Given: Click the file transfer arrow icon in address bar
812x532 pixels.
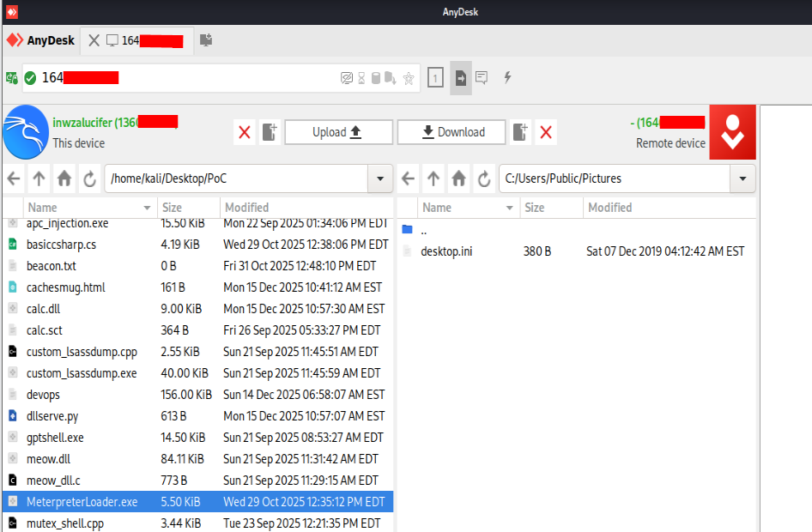Looking at the screenshot, I should (391, 78).
